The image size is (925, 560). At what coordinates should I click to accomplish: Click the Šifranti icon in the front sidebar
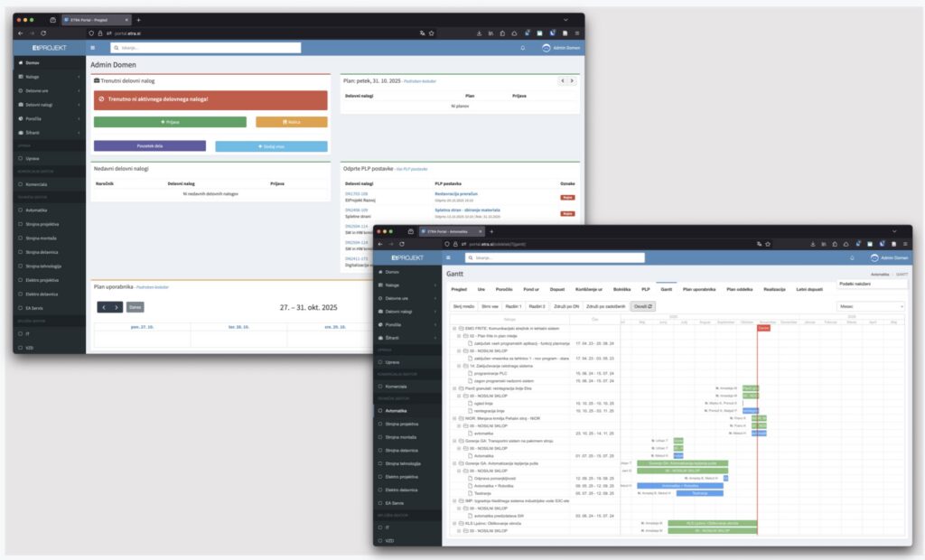click(x=380, y=337)
